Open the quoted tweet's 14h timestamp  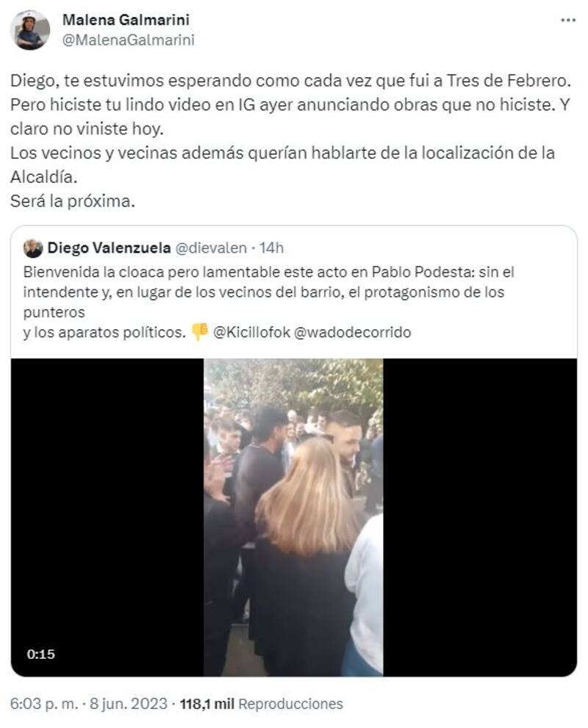(x=271, y=248)
